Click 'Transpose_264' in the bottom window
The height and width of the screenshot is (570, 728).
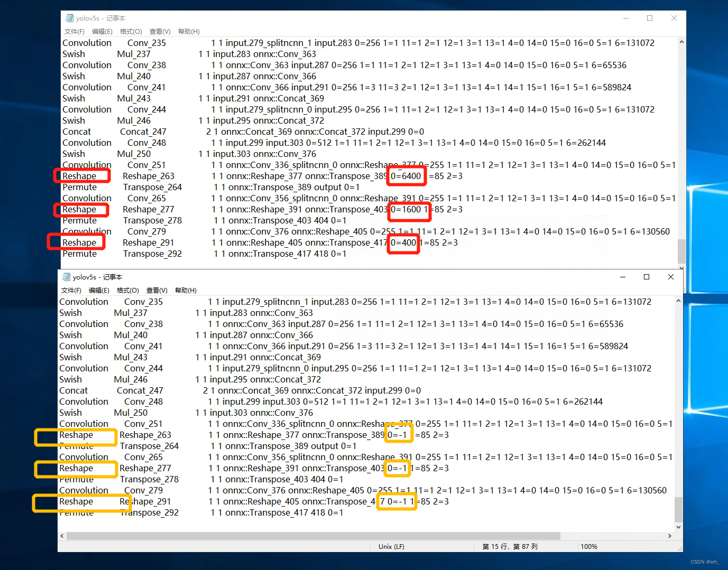tap(149, 446)
